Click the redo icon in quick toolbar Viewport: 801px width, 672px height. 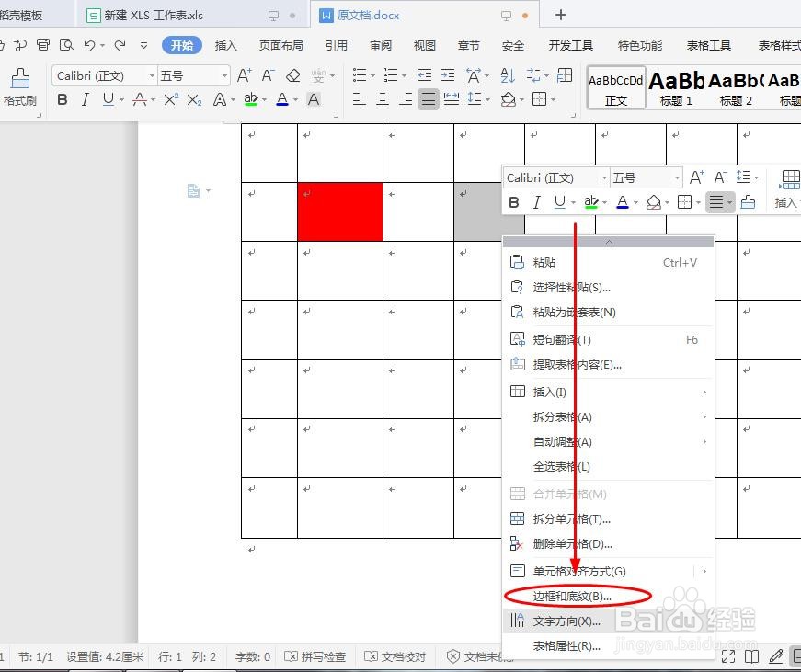(x=120, y=45)
